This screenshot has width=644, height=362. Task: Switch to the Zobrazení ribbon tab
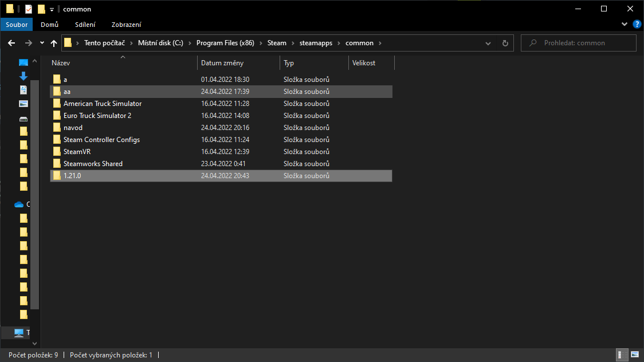[x=126, y=24]
